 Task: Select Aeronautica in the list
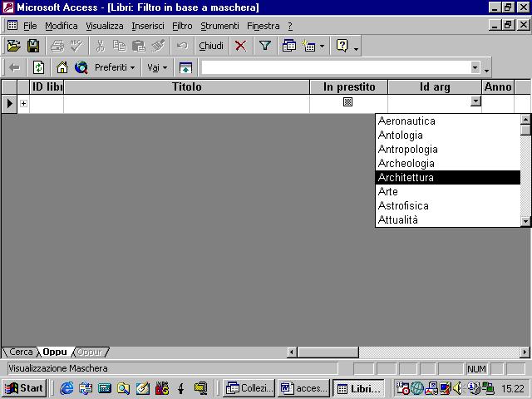point(448,121)
